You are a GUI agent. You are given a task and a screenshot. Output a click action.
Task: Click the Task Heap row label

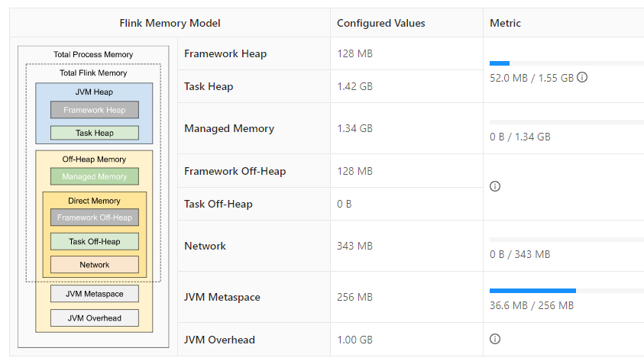[x=209, y=87]
